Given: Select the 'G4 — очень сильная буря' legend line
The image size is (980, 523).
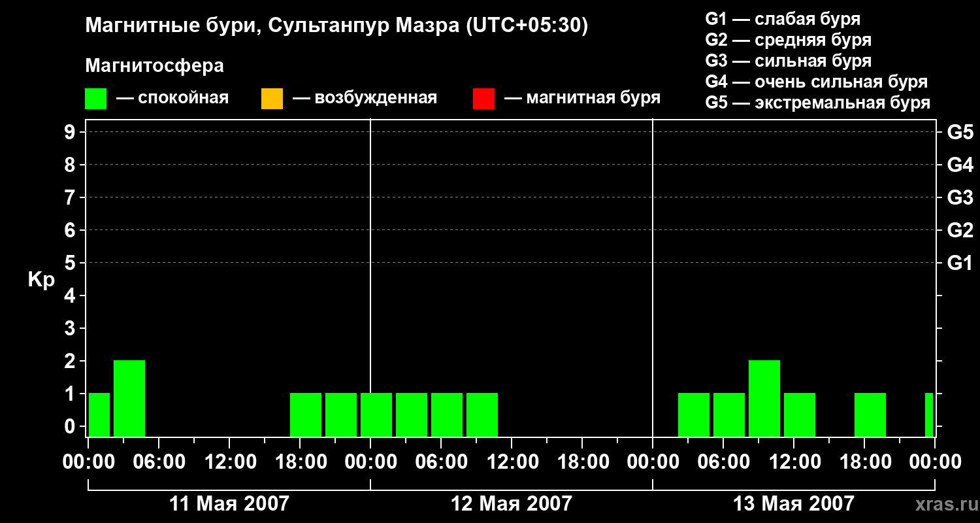Looking at the screenshot, I should 817,82.
